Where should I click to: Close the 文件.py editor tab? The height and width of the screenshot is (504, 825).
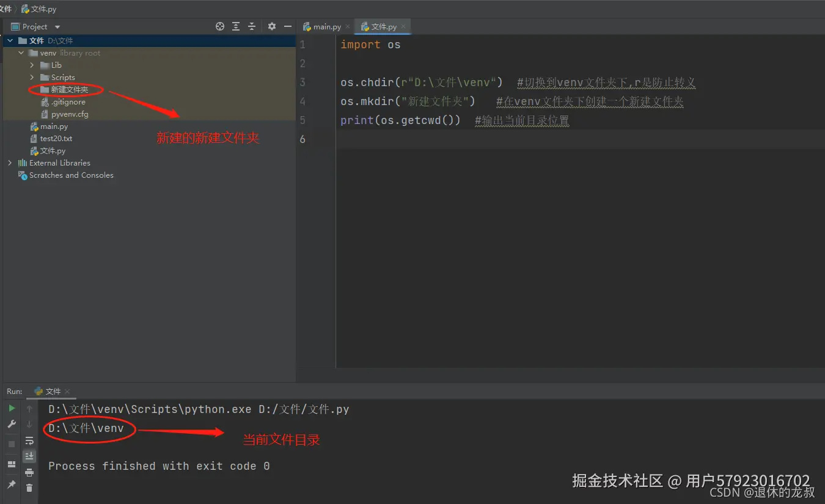click(x=404, y=27)
